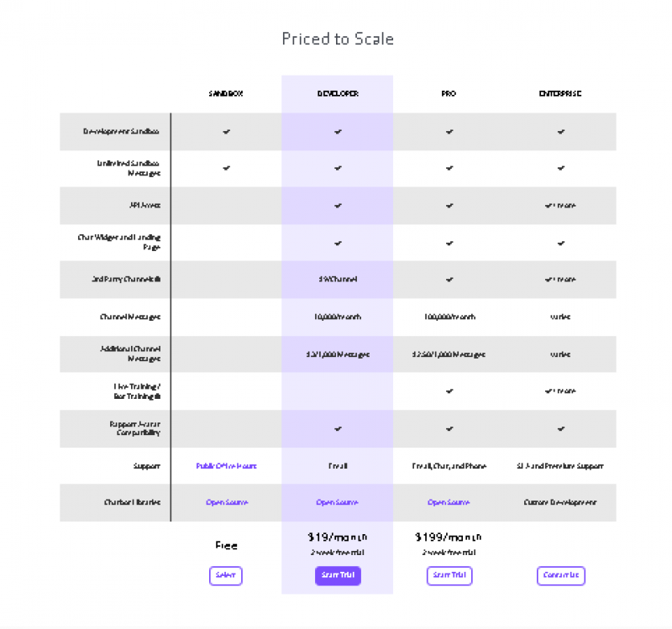Click the Enterprise Rapport Avatar Compatibility checkmark
Image resolution: width=672 pixels, height=629 pixels.
pos(561,428)
